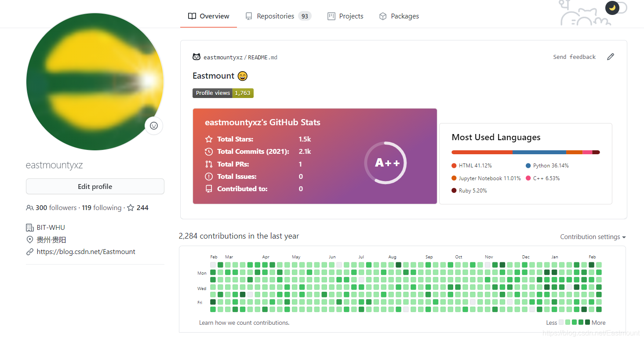Click Learn how we count contributions
This screenshot has height=341, width=644.
pyautogui.click(x=244, y=323)
